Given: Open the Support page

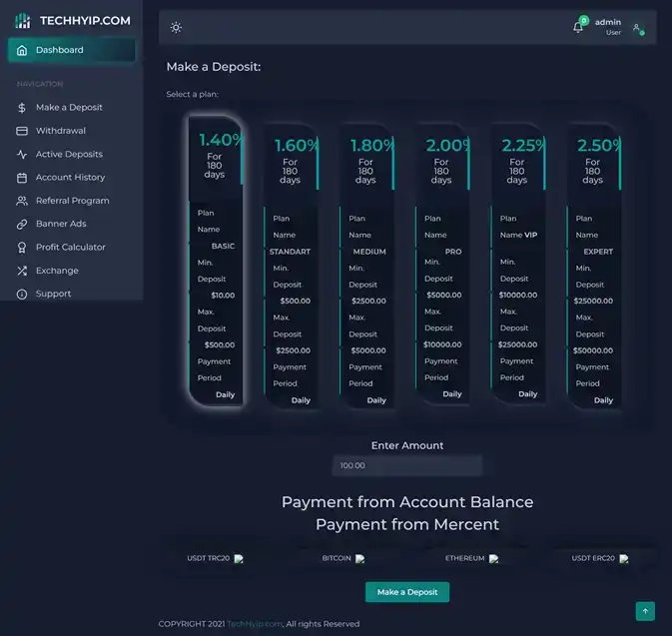Looking at the screenshot, I should 53,294.
